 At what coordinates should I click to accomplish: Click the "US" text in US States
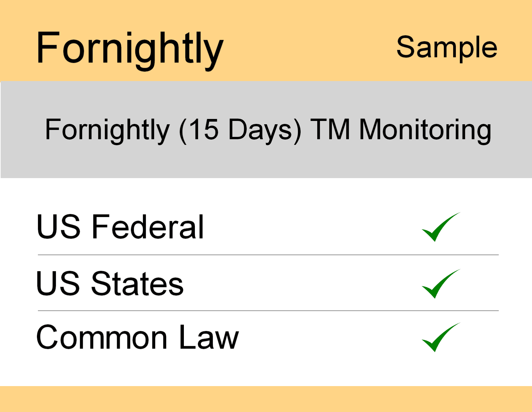[x=59, y=283]
